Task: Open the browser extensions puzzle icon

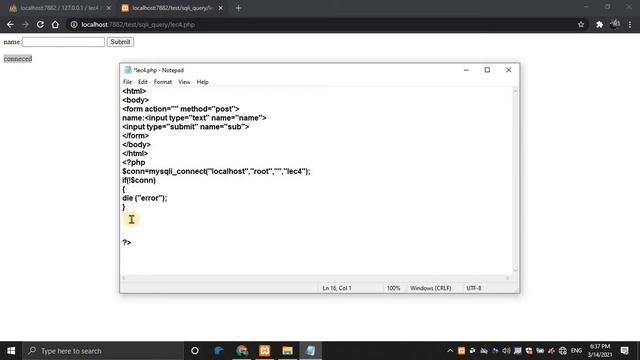Action: [599, 24]
